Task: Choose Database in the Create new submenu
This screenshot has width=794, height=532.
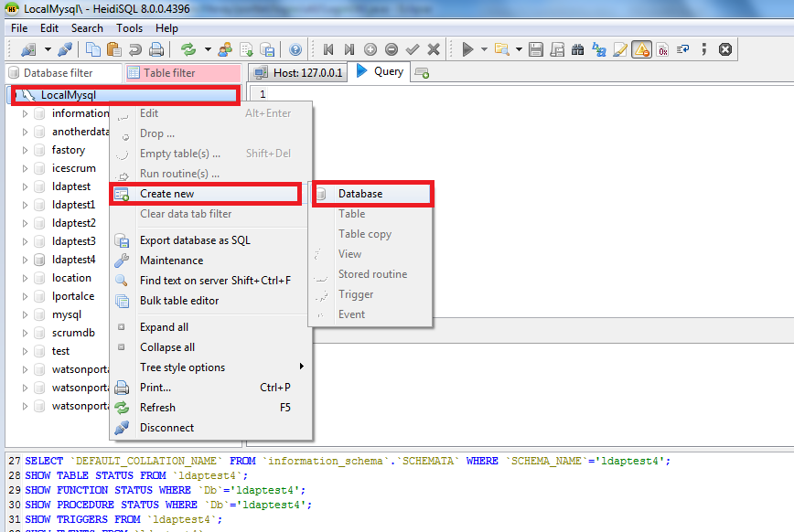Action: tap(372, 194)
